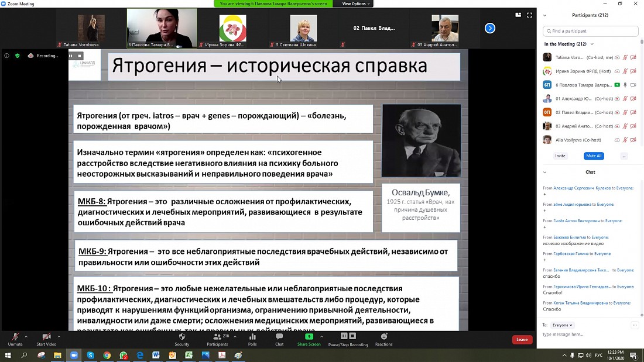Click Павлова Тамара's green screen-share indicator

[617, 85]
